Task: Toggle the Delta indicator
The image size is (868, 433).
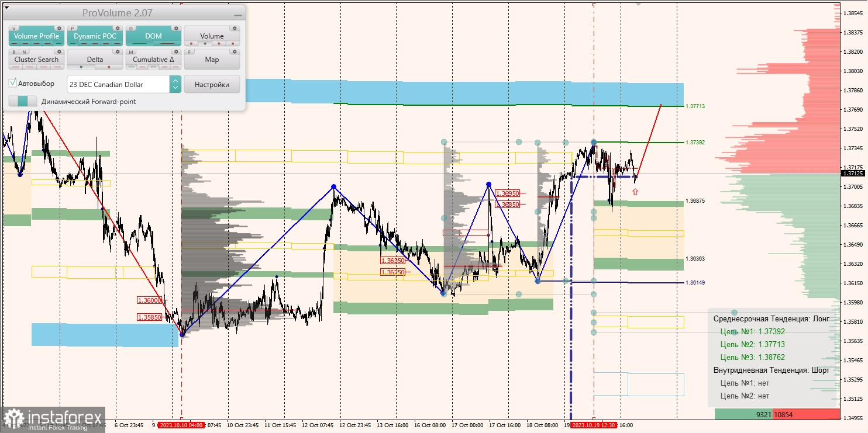Action: pos(95,60)
